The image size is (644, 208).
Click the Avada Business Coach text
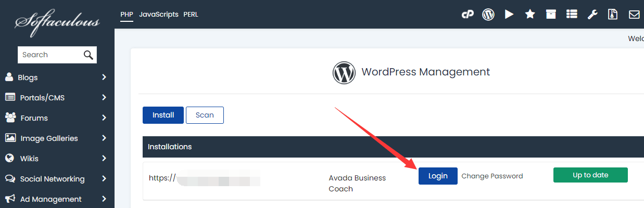click(x=357, y=183)
